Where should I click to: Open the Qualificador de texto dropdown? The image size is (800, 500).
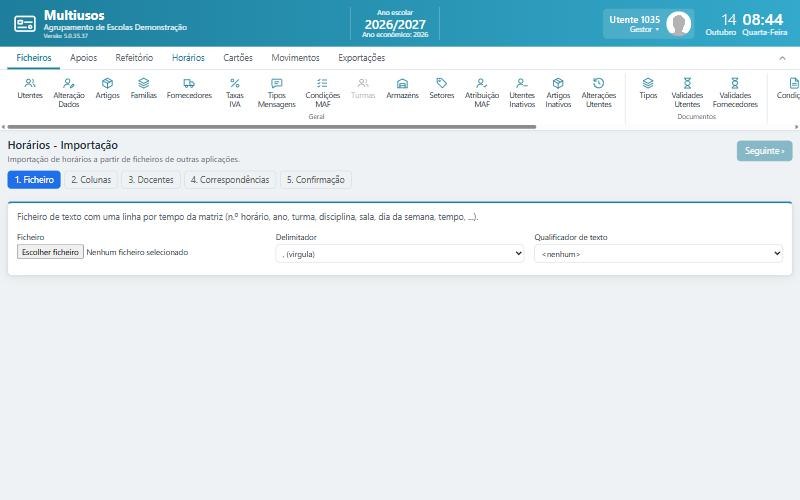pos(659,254)
